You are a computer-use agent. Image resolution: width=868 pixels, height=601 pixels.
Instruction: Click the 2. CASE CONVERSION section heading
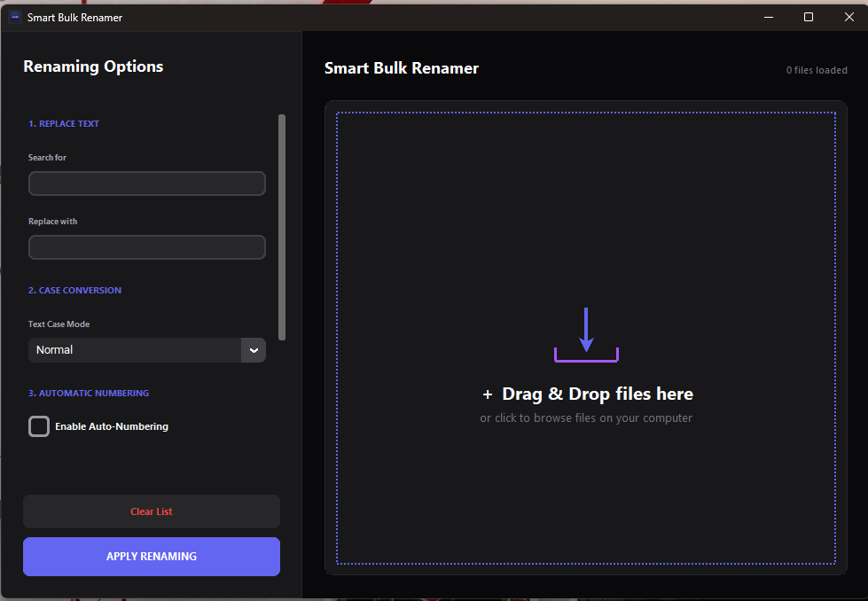(x=74, y=291)
